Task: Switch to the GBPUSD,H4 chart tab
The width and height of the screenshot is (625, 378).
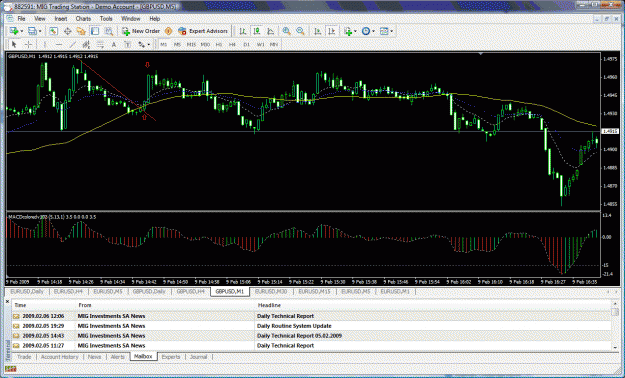Action: (x=191, y=292)
